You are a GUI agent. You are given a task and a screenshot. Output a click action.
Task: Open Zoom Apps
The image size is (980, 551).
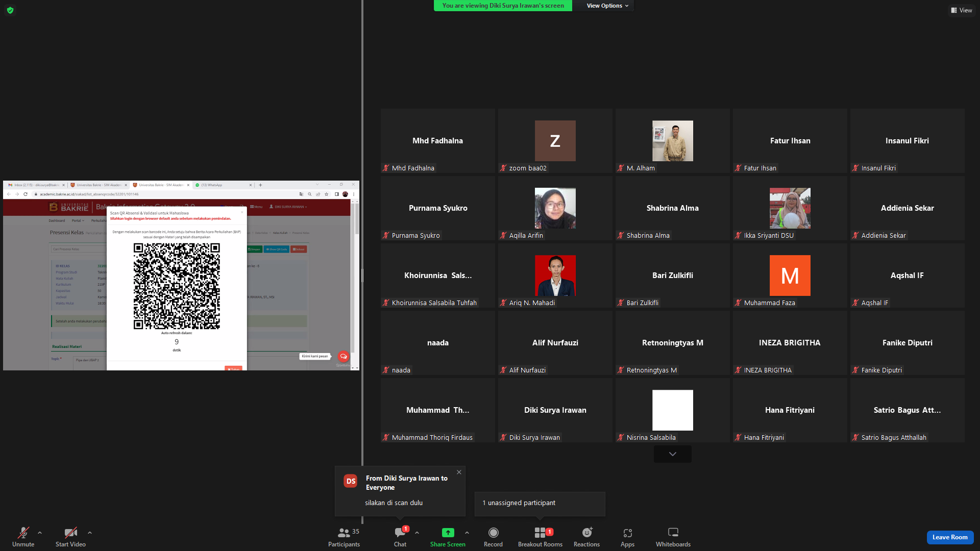(627, 537)
